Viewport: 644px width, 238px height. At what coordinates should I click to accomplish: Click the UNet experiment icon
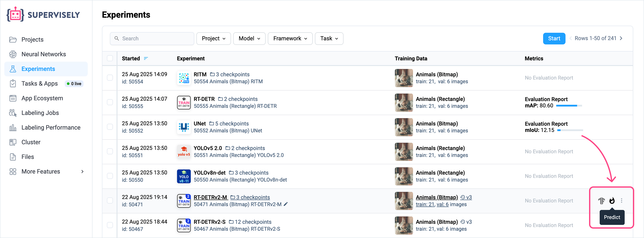click(x=184, y=127)
